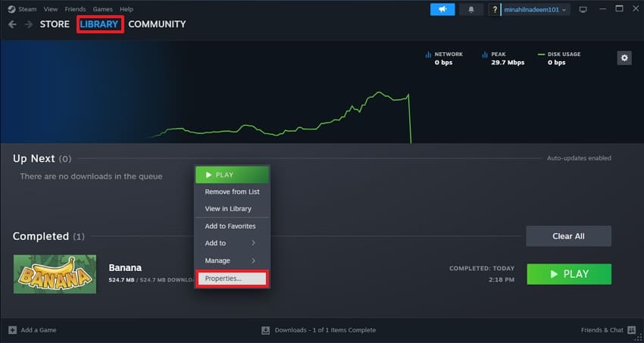Screen dimensions: 644x343
Task: Click the NETWORK stat label
Action: [x=449, y=55]
